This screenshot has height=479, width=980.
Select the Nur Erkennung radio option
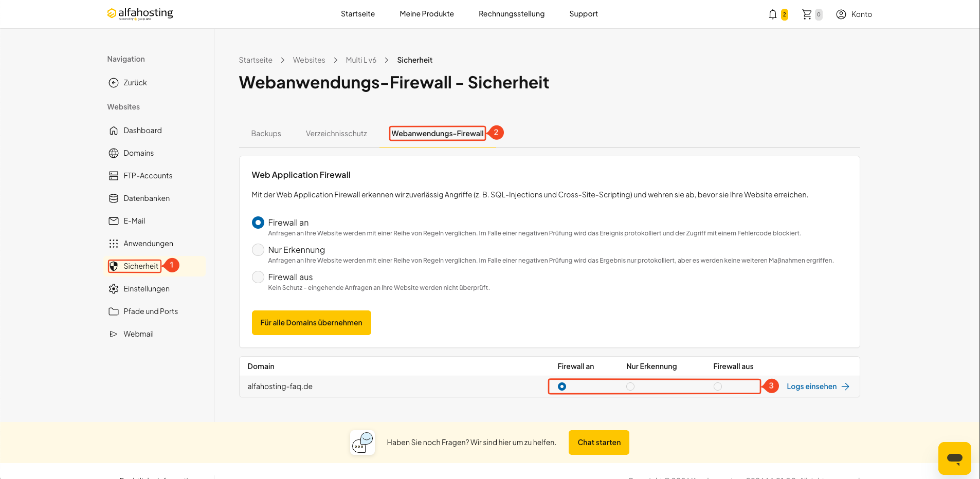[x=258, y=250]
